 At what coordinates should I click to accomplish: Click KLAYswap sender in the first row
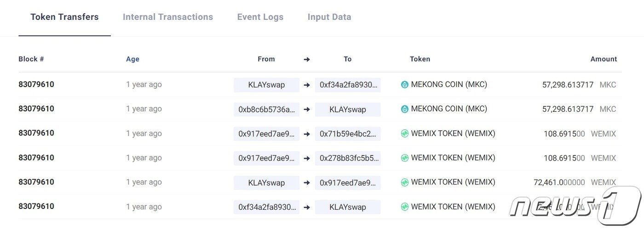[x=266, y=85]
